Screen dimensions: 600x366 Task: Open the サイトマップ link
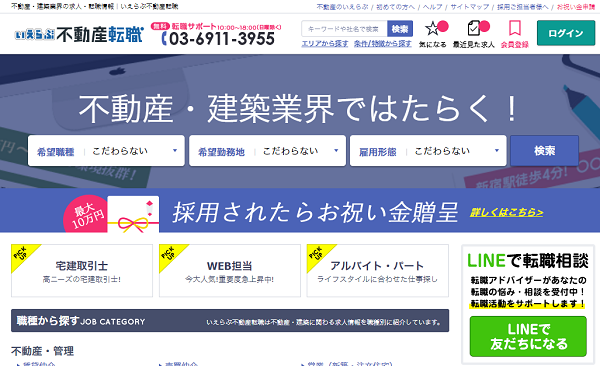(470, 7)
